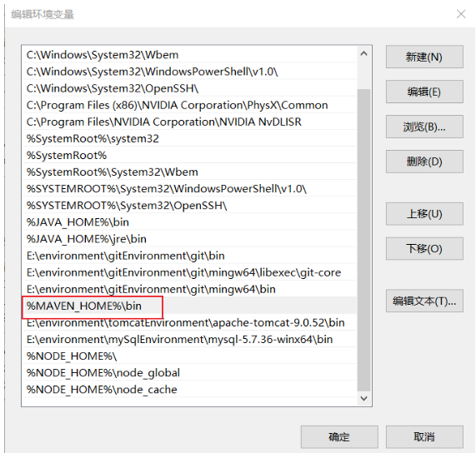Click the vertical scrollbar thumb
This screenshot has width=476, height=453.
click(363, 240)
